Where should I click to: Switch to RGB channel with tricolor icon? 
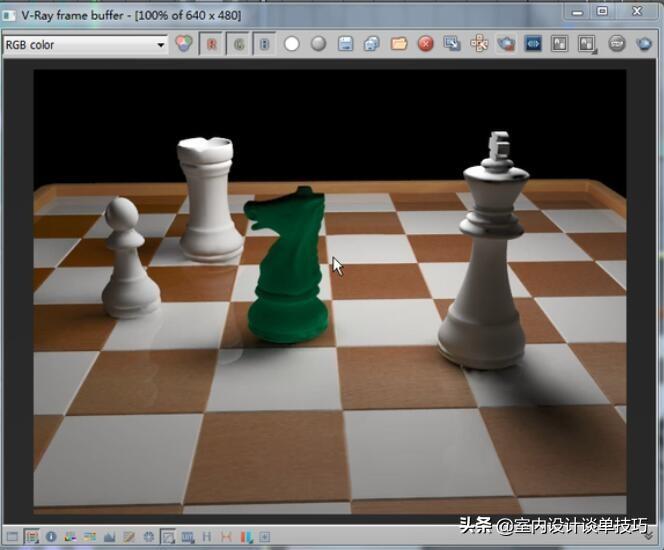pos(183,44)
